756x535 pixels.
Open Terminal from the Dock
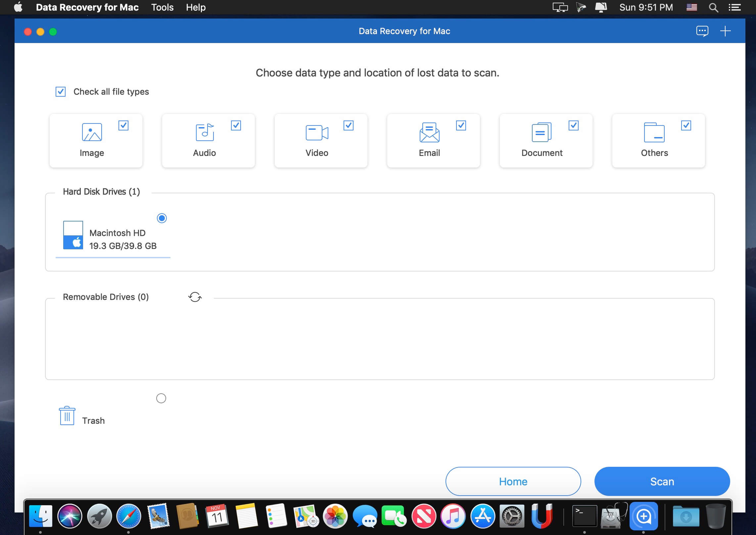[x=585, y=516]
